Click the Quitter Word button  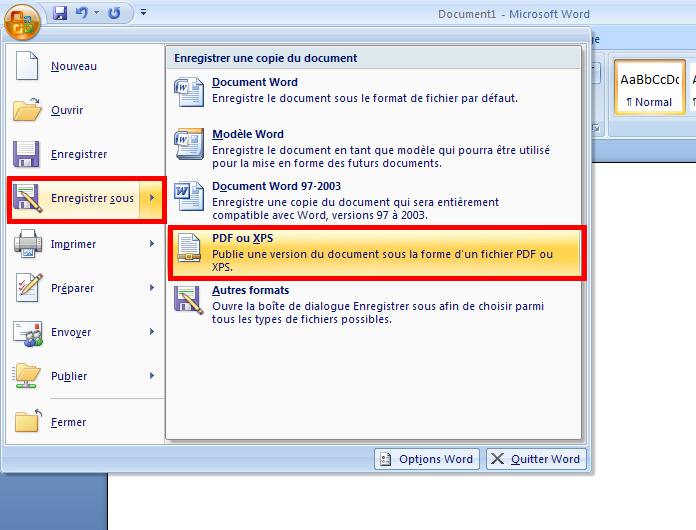point(535,459)
